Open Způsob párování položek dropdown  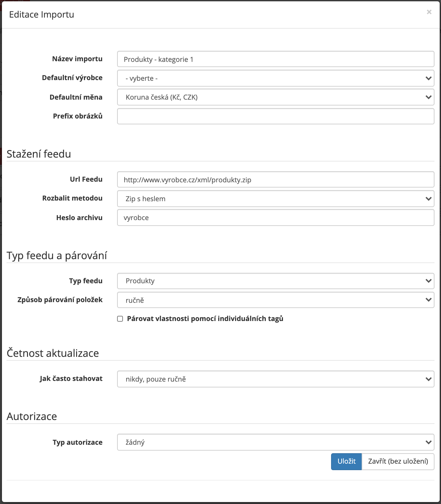(x=275, y=300)
